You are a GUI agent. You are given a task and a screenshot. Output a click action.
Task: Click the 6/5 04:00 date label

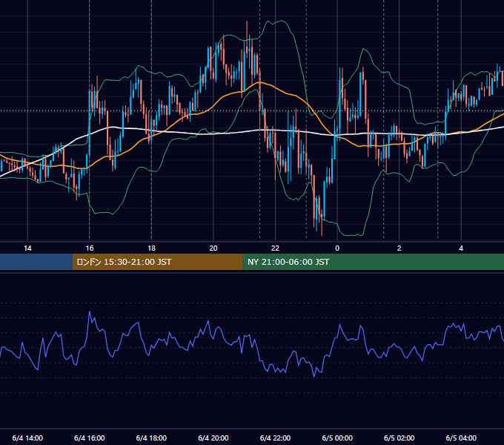tap(461, 438)
